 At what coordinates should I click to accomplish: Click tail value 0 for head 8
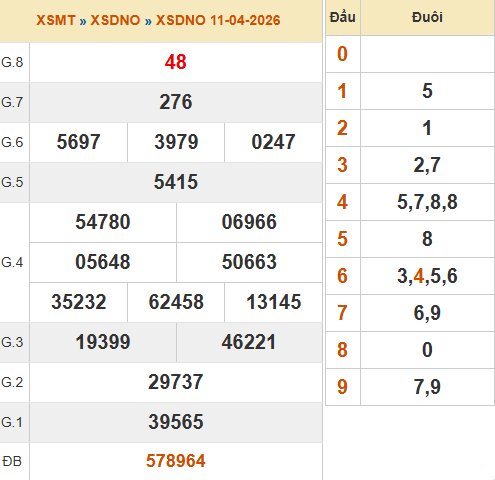pyautogui.click(x=427, y=350)
